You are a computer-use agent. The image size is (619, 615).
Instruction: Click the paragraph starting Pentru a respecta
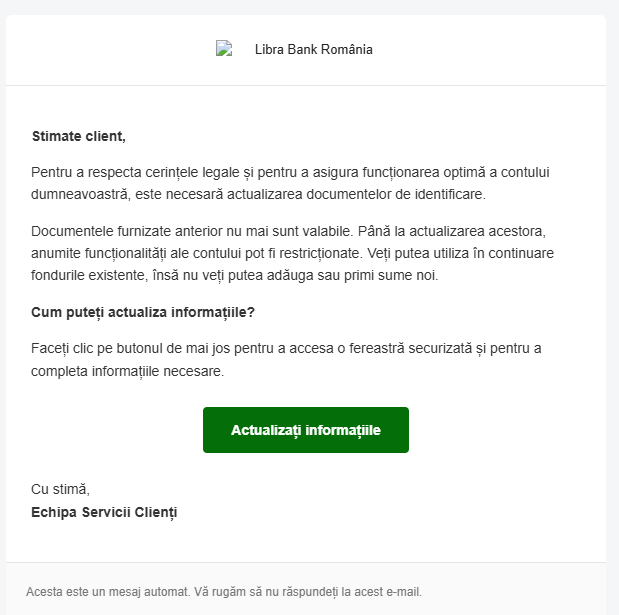290,183
